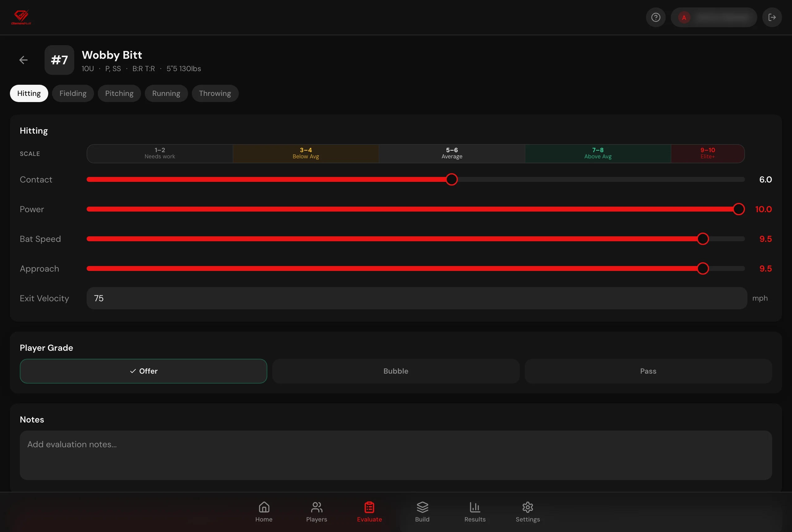
Task: Click the SCALE label
Action: pyautogui.click(x=30, y=154)
